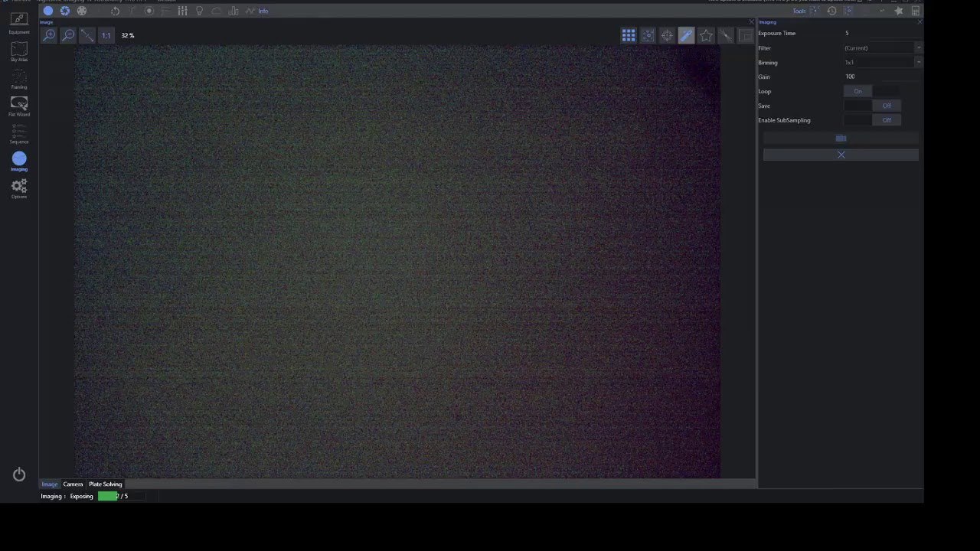Click the HFR history line-graph icon
980x551 pixels.
pos(250,11)
